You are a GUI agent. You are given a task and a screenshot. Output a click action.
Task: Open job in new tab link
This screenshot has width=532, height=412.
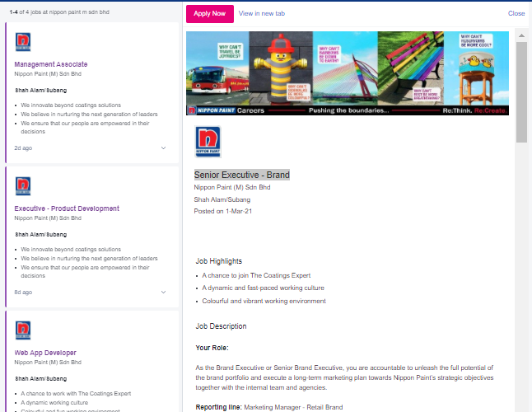[x=262, y=13]
